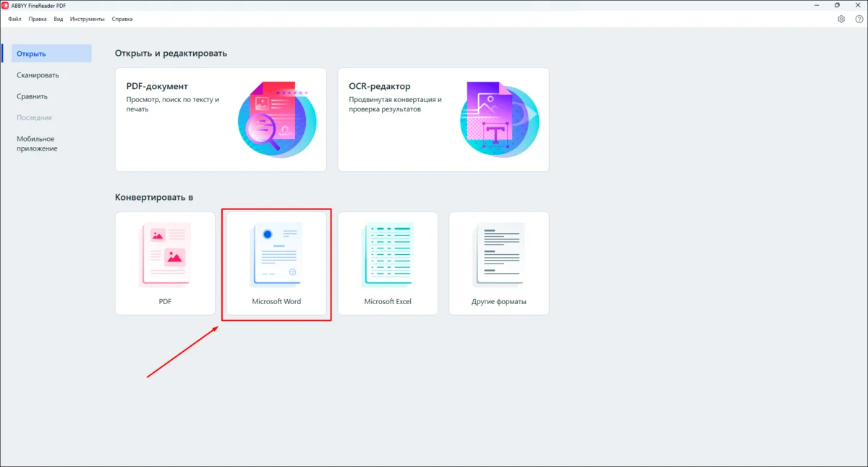Open the Вид menu

[59, 19]
